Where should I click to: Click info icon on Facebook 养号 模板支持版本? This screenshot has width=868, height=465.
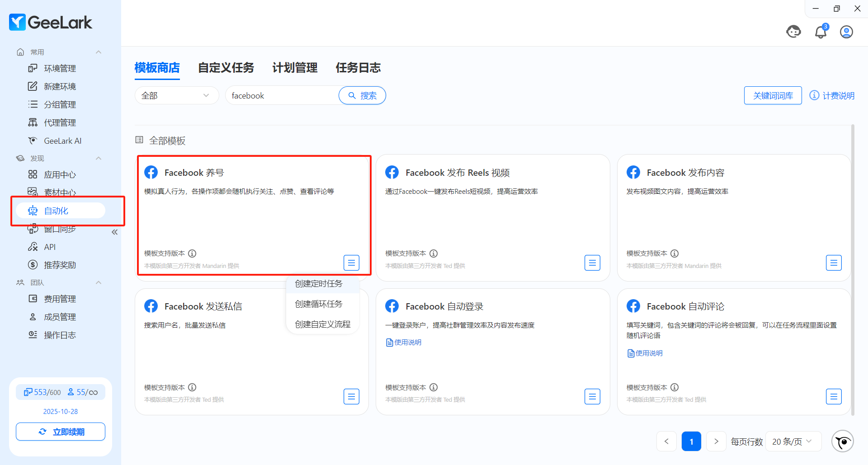192,254
